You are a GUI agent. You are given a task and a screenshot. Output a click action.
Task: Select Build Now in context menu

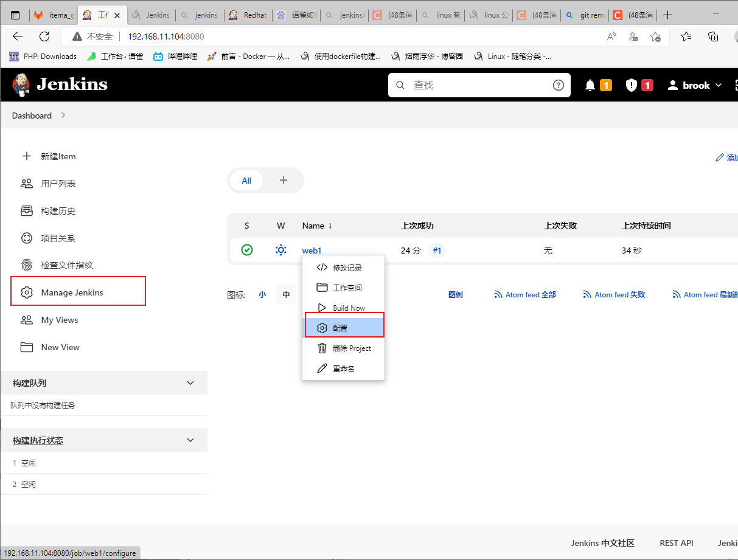(x=344, y=308)
